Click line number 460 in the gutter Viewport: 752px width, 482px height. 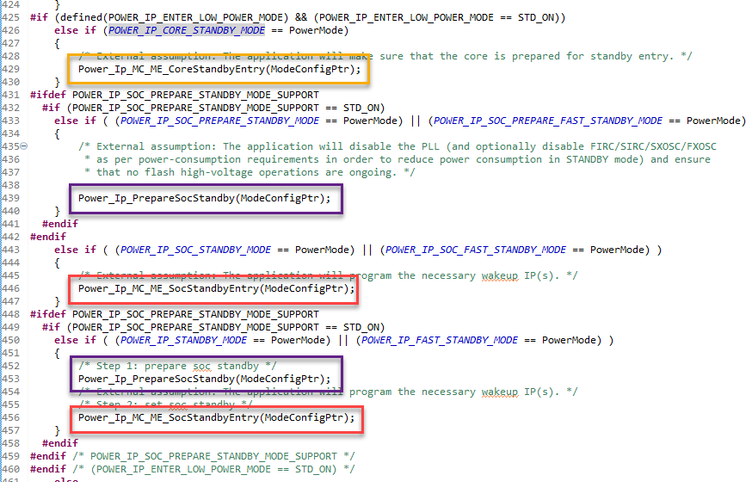point(11,469)
